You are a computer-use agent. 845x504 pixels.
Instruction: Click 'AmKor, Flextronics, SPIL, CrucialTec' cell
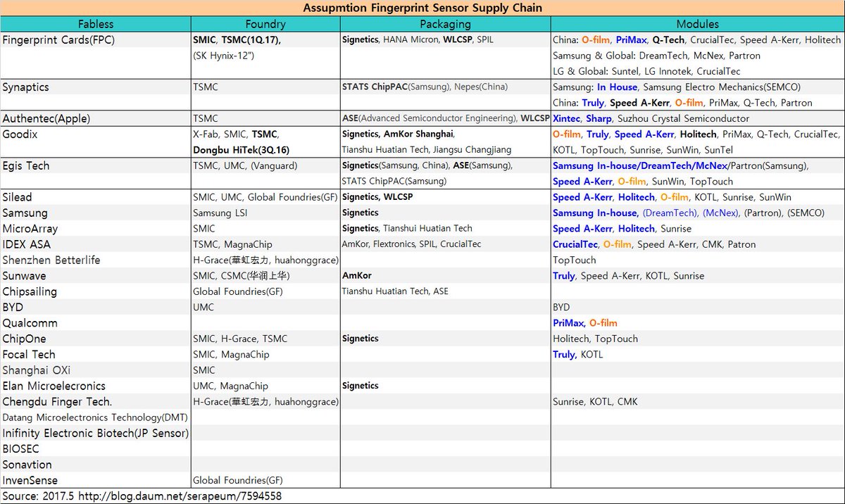point(411,244)
